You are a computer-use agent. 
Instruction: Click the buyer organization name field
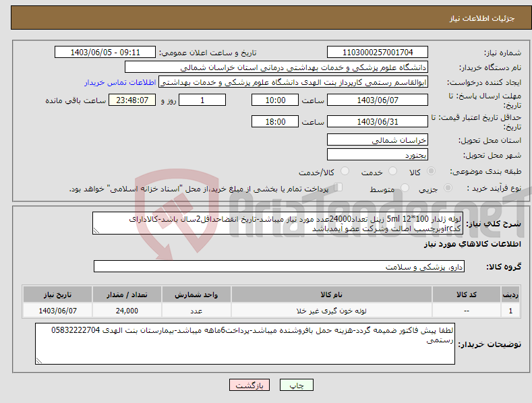(x=276, y=67)
